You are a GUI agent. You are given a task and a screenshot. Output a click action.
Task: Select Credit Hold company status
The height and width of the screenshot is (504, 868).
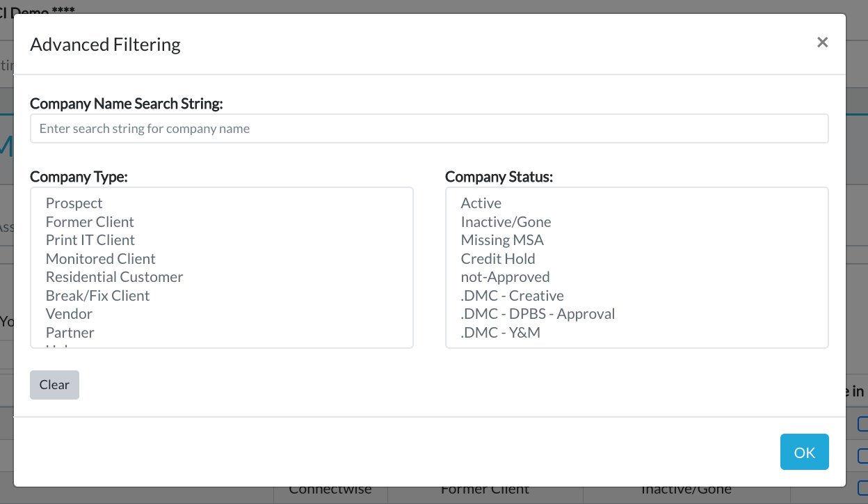(x=498, y=259)
